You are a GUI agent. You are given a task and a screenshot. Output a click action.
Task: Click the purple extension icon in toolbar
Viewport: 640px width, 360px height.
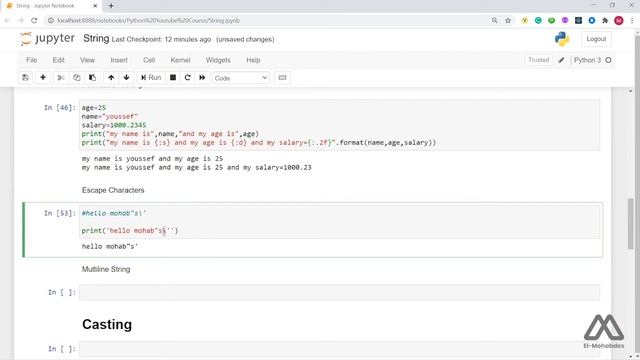click(565, 20)
